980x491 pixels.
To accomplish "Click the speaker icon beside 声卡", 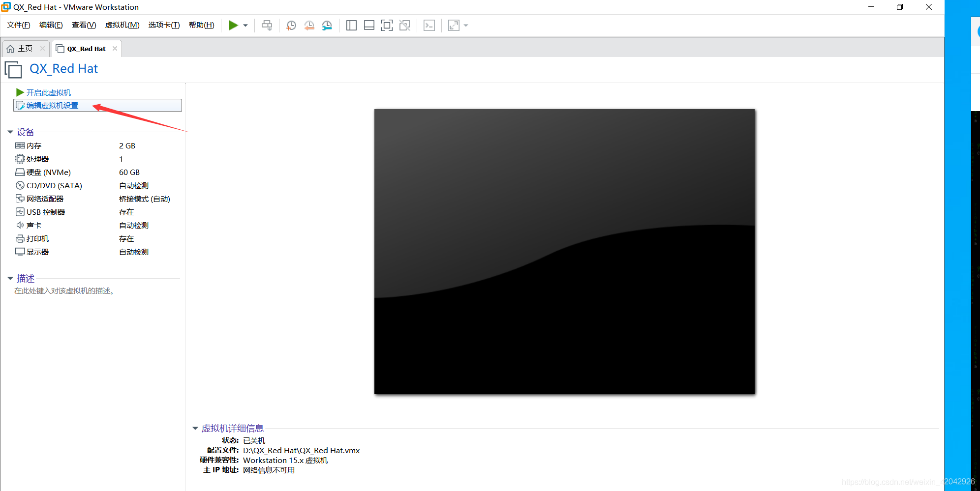I will (x=20, y=225).
